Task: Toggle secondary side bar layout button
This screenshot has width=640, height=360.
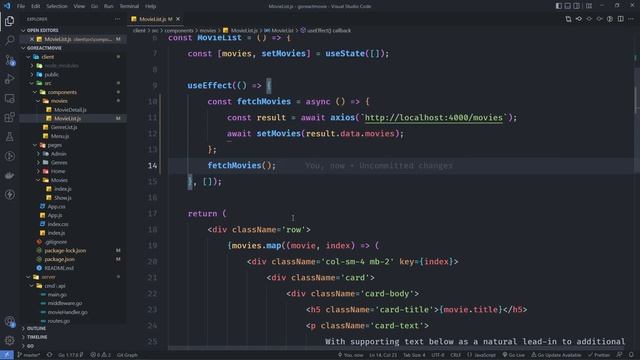Action: [576, 6]
